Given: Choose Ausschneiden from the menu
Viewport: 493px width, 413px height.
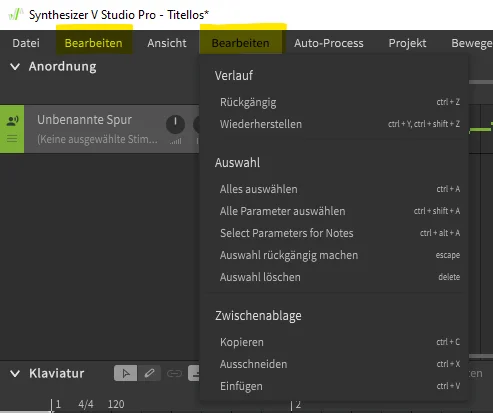Looking at the screenshot, I should (x=334, y=364).
